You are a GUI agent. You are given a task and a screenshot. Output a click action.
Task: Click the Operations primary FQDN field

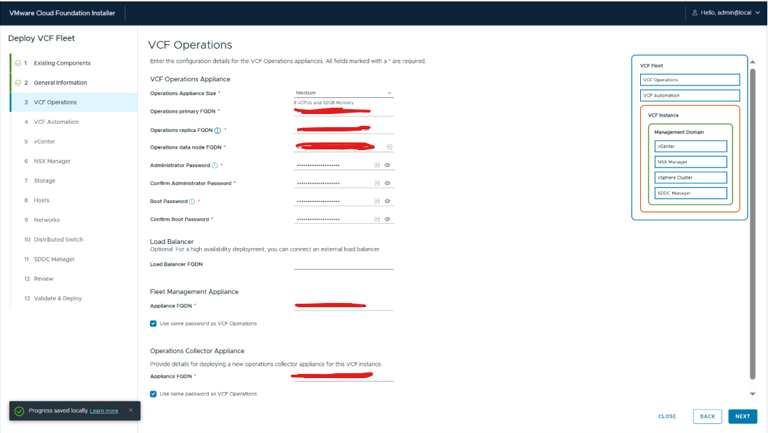tap(344, 112)
